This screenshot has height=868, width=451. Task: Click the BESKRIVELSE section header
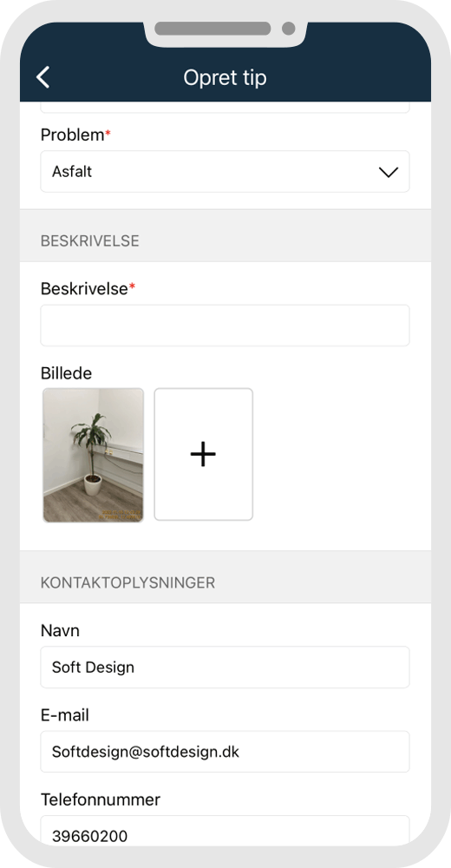coord(89,240)
